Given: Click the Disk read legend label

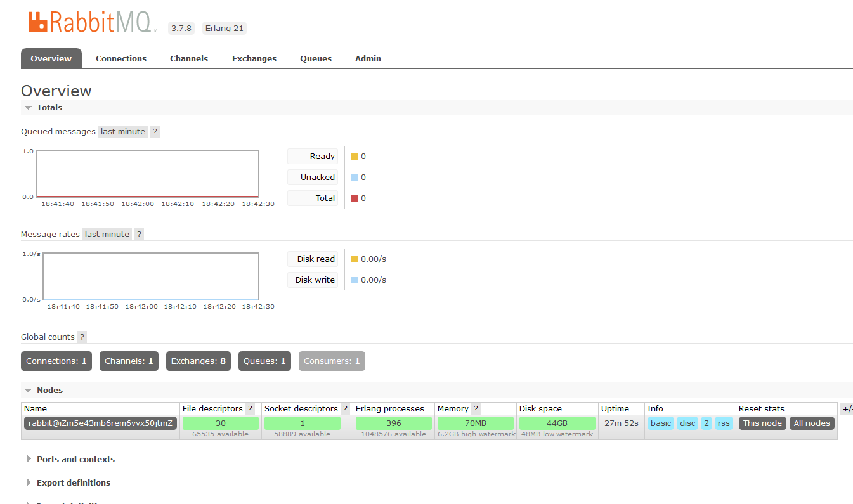Looking at the screenshot, I should (313, 259).
